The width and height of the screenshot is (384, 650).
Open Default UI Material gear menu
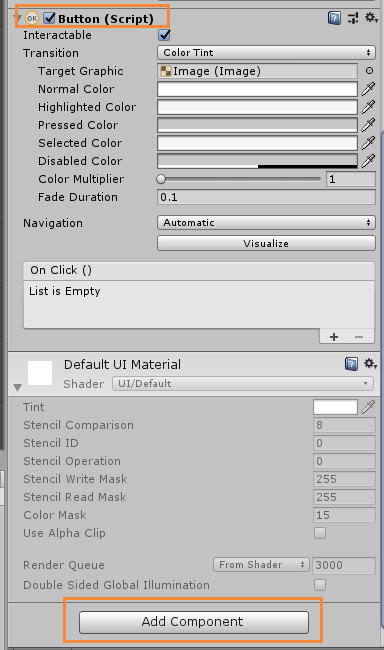pyautogui.click(x=370, y=364)
